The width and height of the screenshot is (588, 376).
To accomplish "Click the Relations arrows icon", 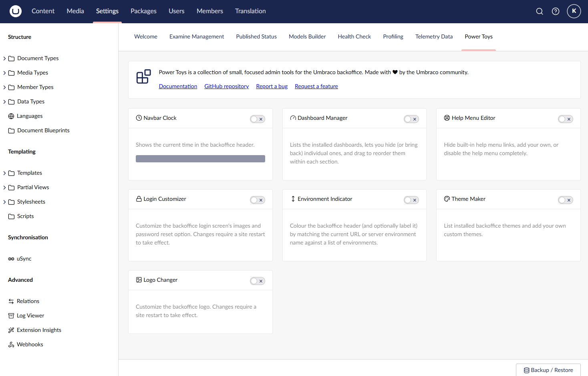I will (x=11, y=301).
